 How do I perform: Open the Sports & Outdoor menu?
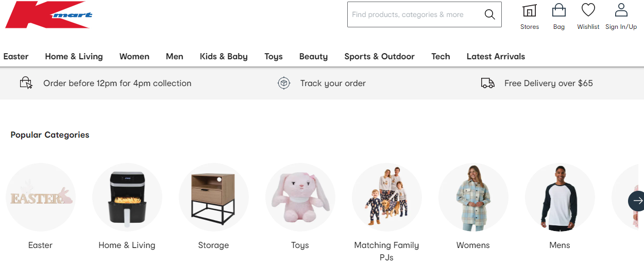[379, 57]
